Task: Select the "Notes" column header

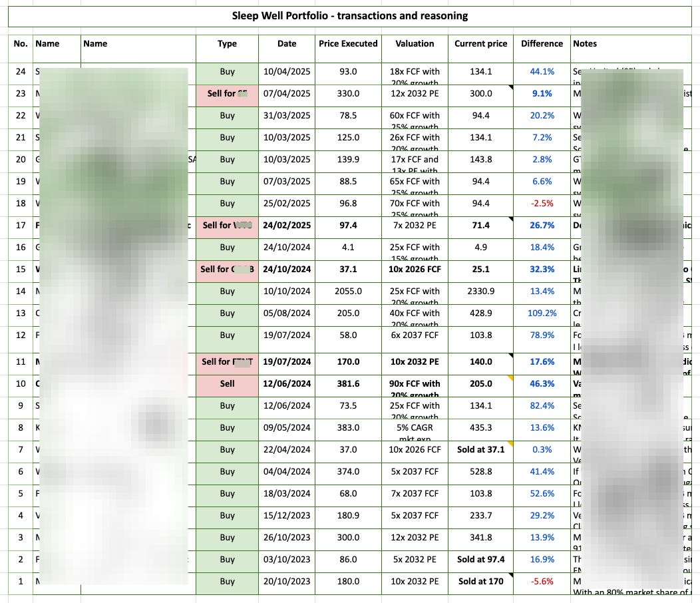Action: point(631,49)
